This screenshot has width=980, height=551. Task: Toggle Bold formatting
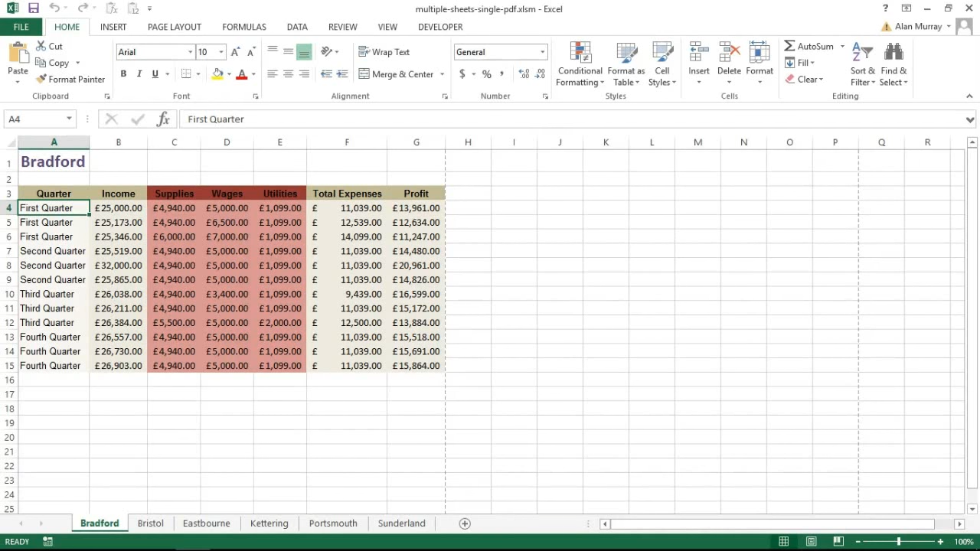pyautogui.click(x=123, y=74)
